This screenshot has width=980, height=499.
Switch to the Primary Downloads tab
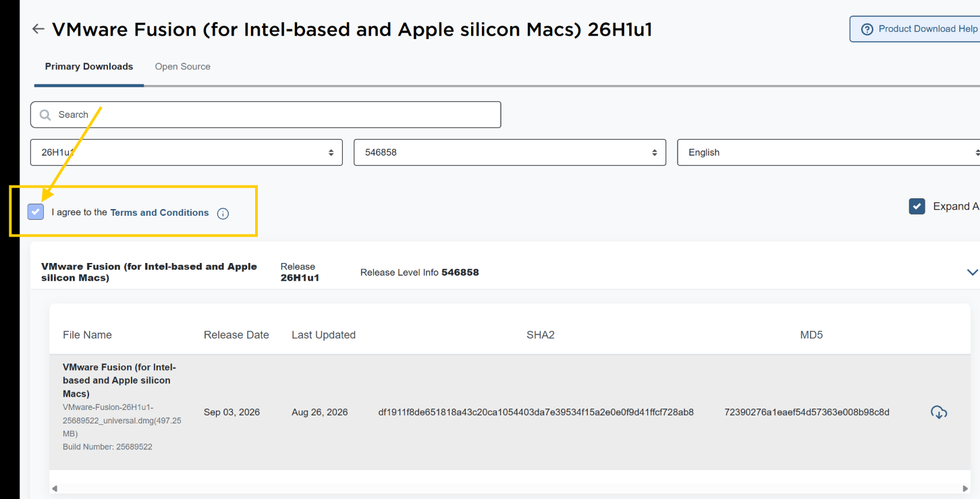point(89,67)
